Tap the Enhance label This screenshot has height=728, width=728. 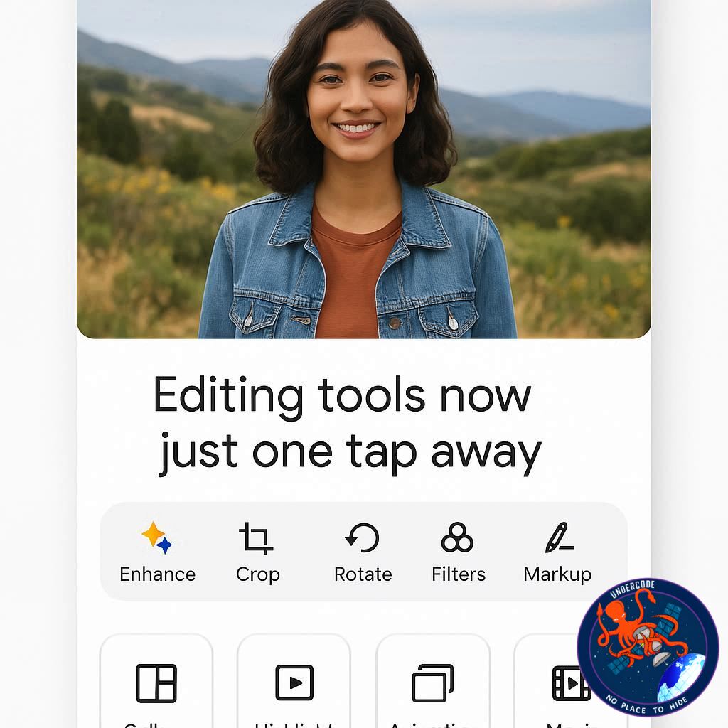point(157,574)
